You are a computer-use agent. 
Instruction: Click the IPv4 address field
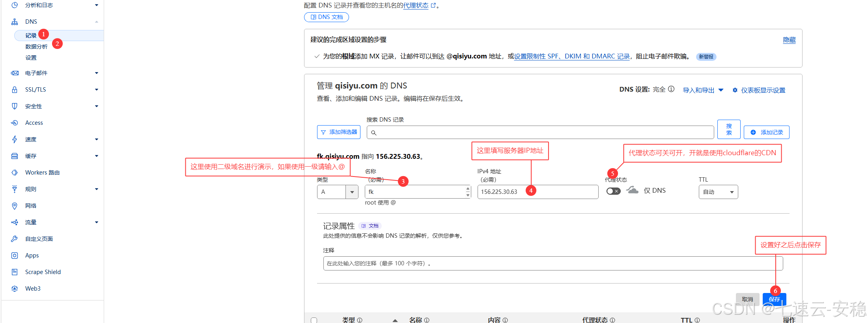(x=538, y=192)
